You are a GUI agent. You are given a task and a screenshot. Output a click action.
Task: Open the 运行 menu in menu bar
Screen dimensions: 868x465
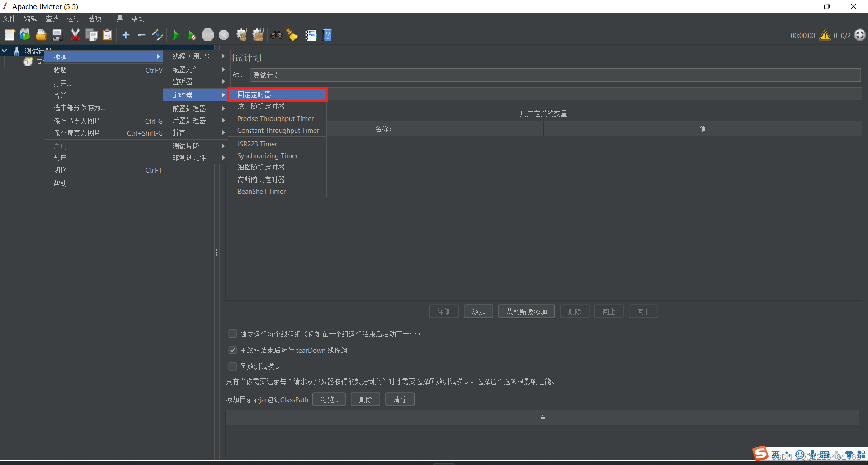73,19
